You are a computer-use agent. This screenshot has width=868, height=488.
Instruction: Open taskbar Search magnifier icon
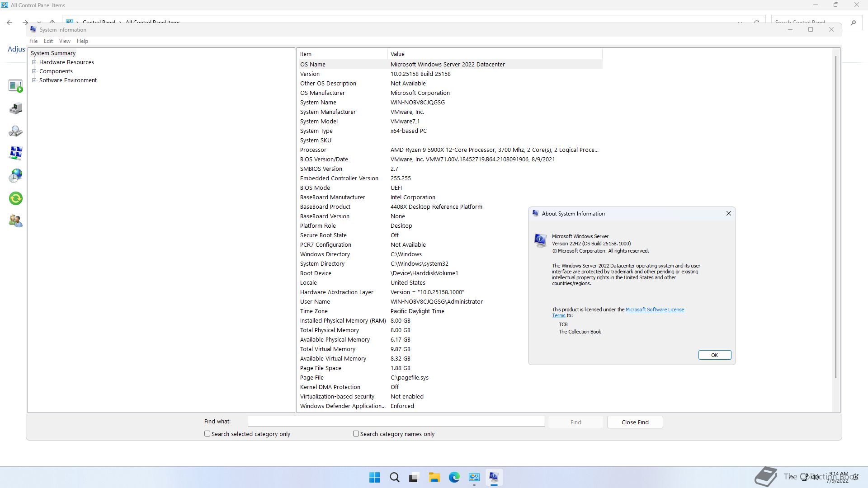pyautogui.click(x=394, y=477)
